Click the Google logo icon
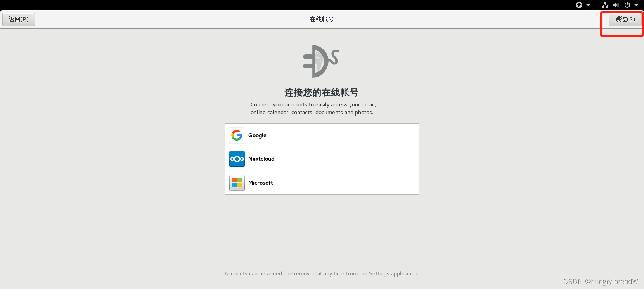The width and height of the screenshot is (644, 289). coord(237,135)
